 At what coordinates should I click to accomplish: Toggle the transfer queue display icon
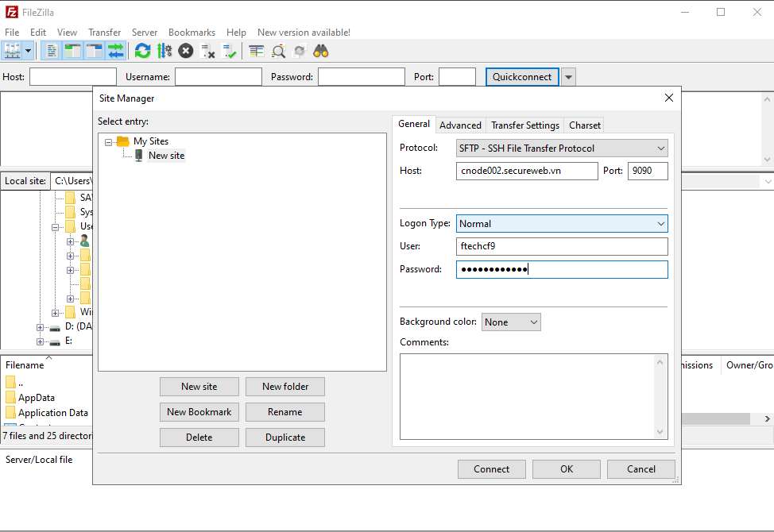click(x=115, y=51)
